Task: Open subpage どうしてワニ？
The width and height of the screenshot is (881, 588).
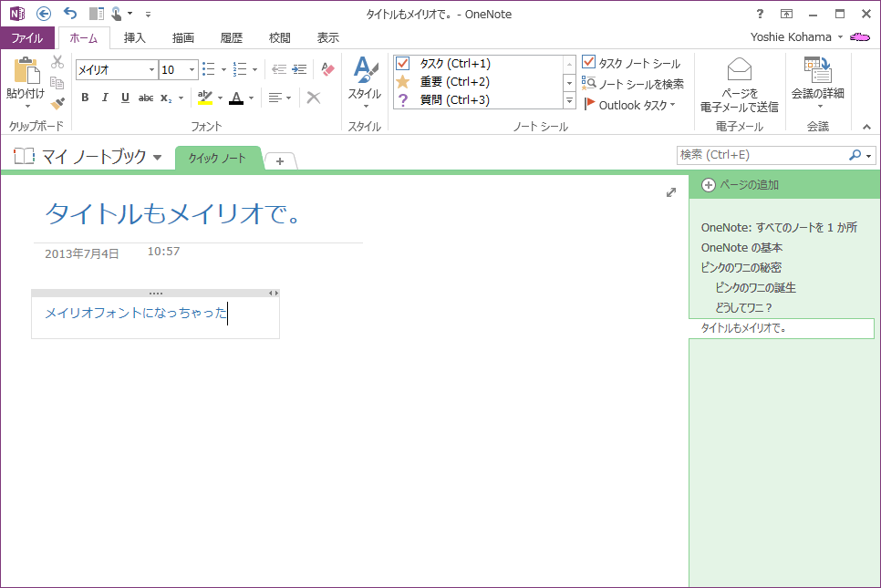Action: click(742, 308)
